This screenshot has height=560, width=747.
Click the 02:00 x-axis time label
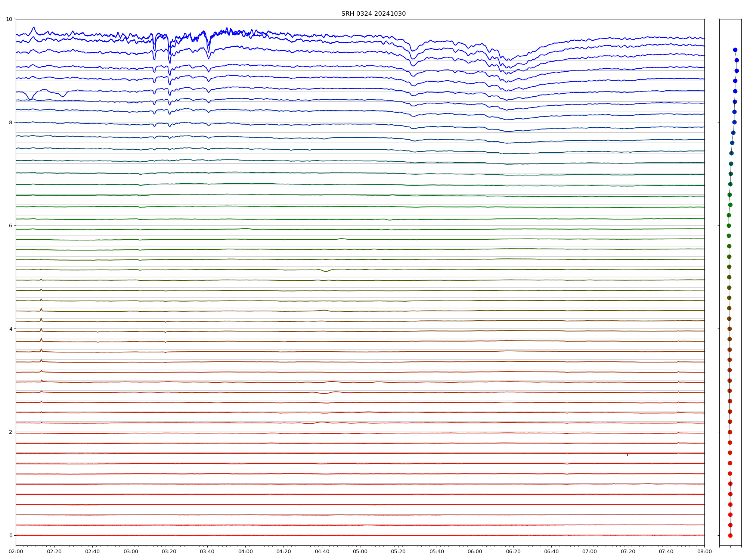(16, 551)
